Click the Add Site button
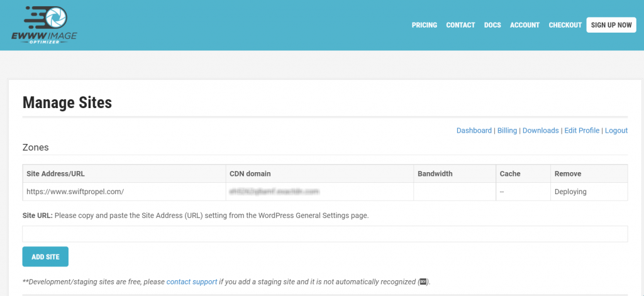 (x=45, y=257)
